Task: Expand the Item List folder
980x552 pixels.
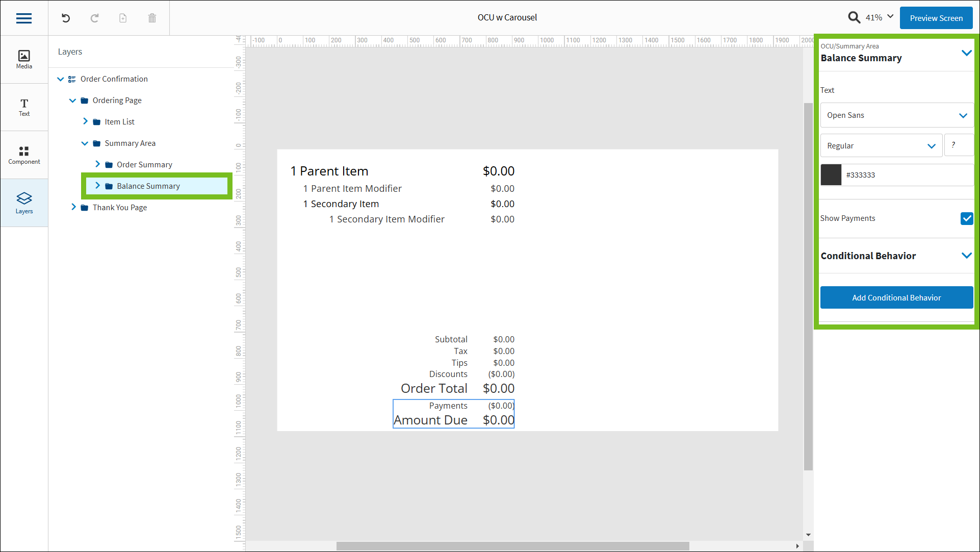Action: [85, 121]
